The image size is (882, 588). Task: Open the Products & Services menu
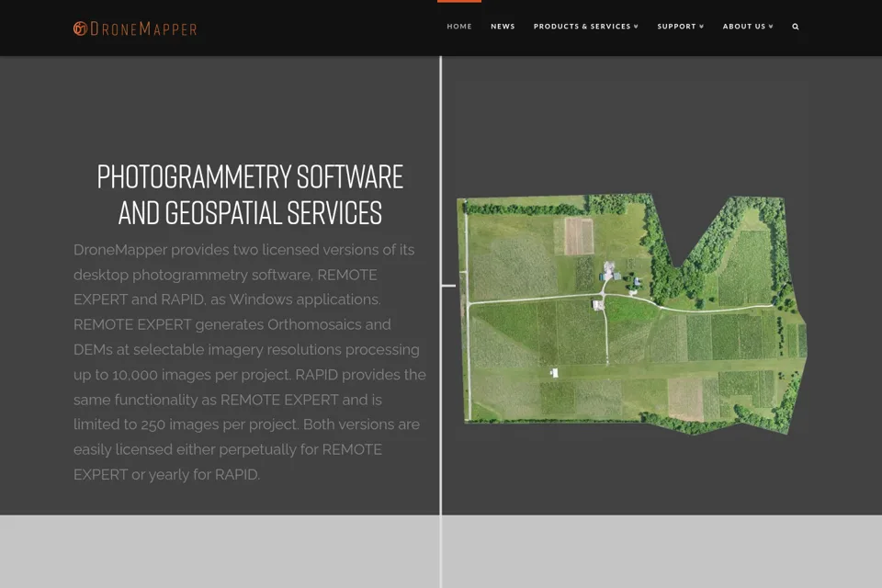pyautogui.click(x=585, y=27)
